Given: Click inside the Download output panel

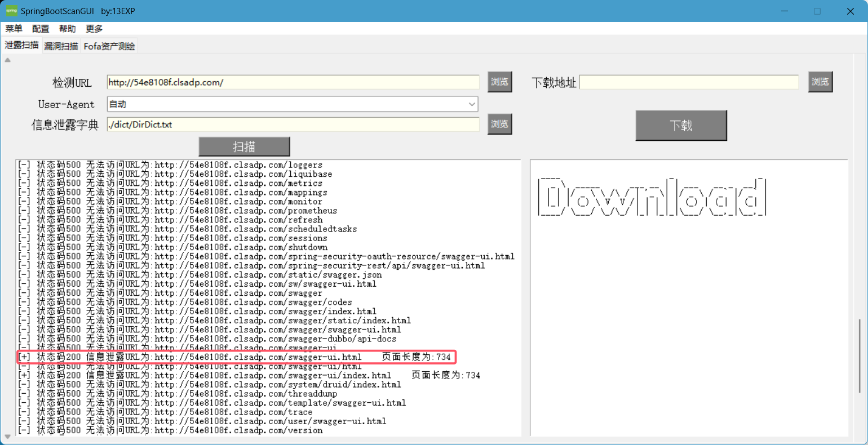Looking at the screenshot, I should pyautogui.click(x=689, y=298).
